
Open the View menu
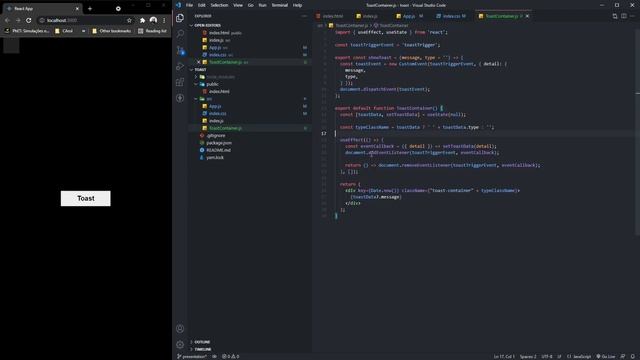(238, 5)
